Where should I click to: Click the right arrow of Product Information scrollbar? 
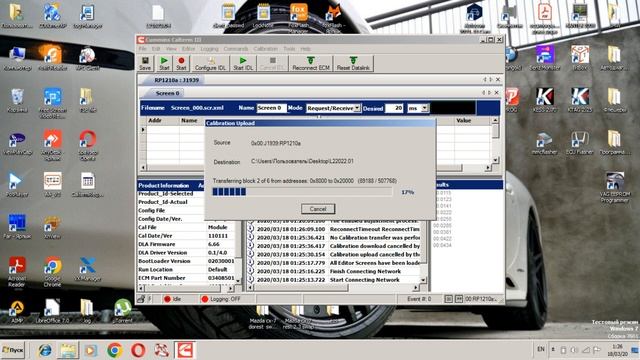(231, 288)
